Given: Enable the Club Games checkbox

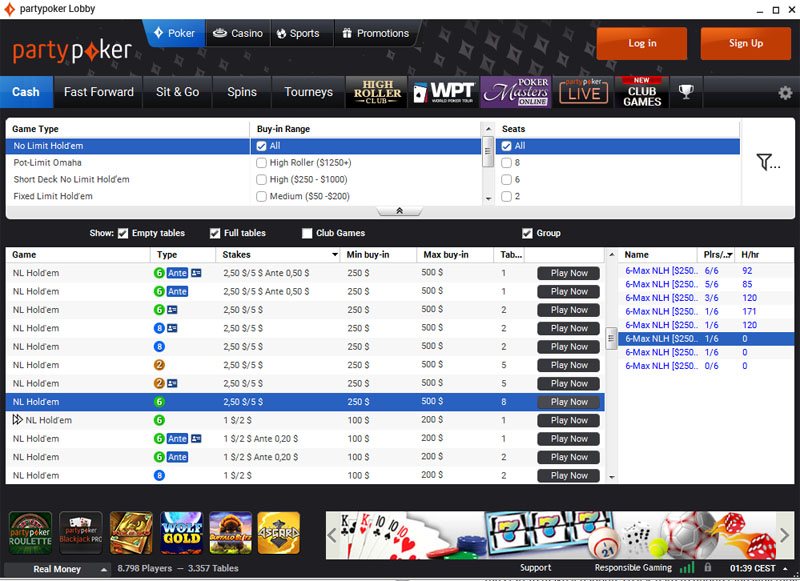Looking at the screenshot, I should coord(307,233).
